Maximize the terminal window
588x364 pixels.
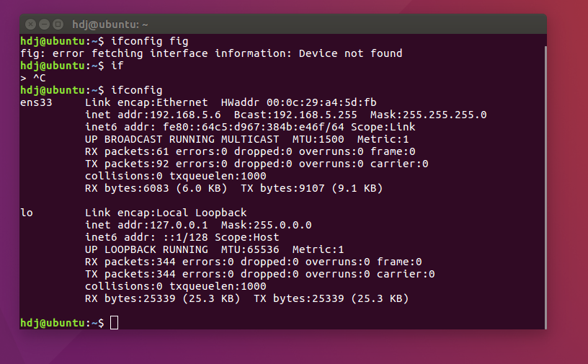pos(58,25)
